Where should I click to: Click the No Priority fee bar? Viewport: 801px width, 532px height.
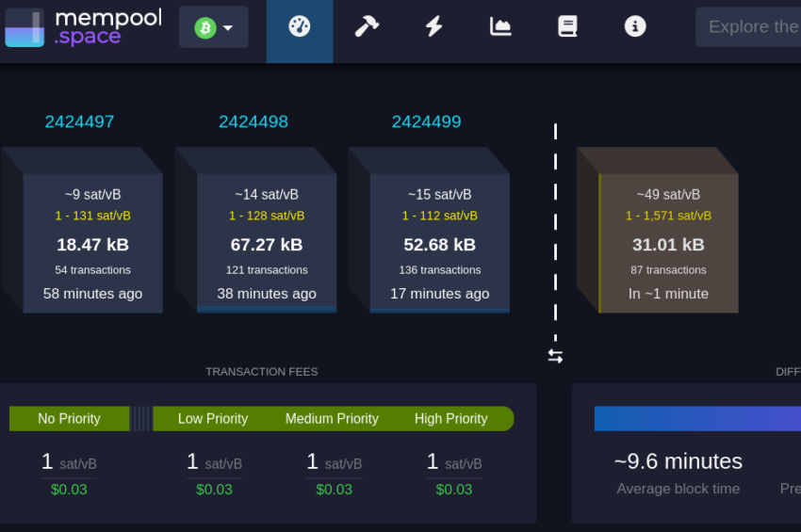[x=69, y=419]
